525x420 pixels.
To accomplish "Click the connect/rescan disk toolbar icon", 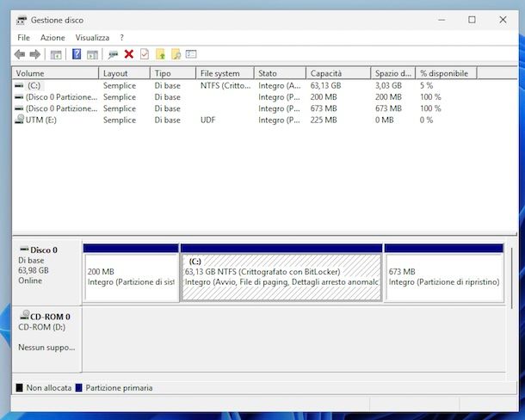I will (113, 54).
